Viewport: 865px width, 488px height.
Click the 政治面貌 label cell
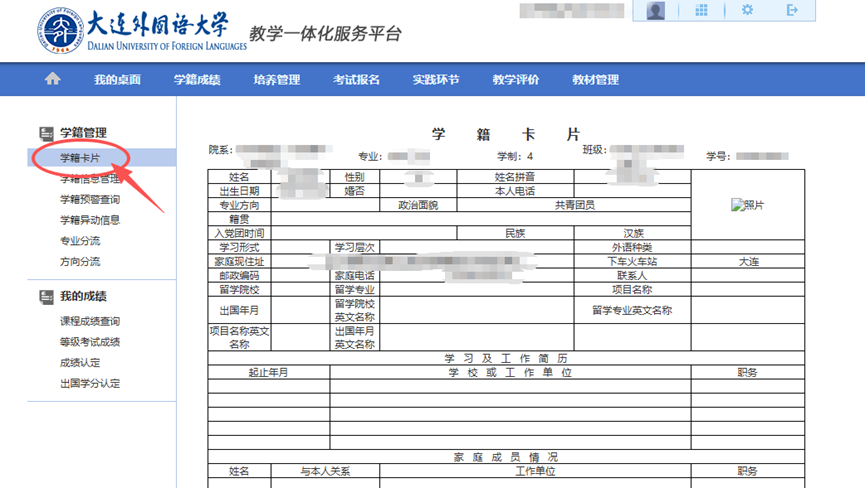[418, 205]
